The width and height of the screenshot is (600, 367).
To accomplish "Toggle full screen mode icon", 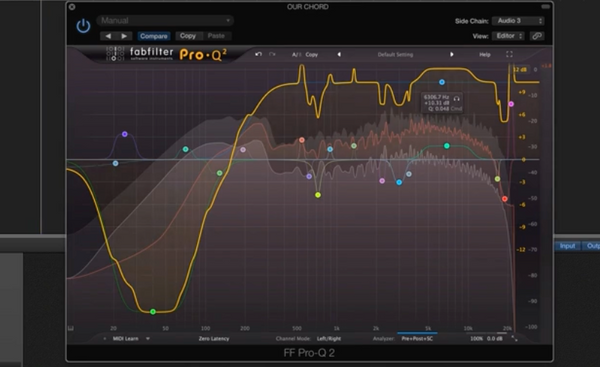I will [x=509, y=54].
